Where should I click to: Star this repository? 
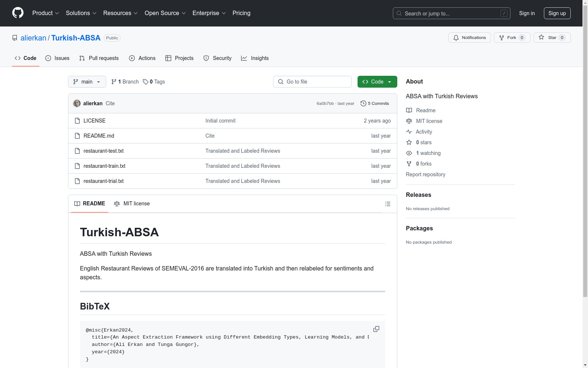(552, 38)
